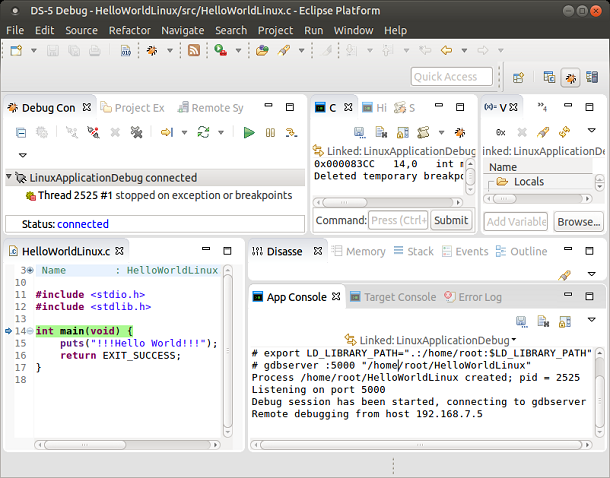Click the Open Perspective icon near Quick Access
The height and width of the screenshot is (478, 610).
click(x=518, y=77)
